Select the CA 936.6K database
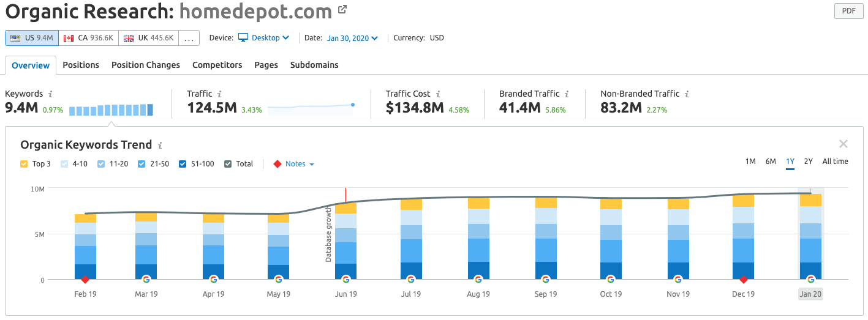 tap(88, 38)
